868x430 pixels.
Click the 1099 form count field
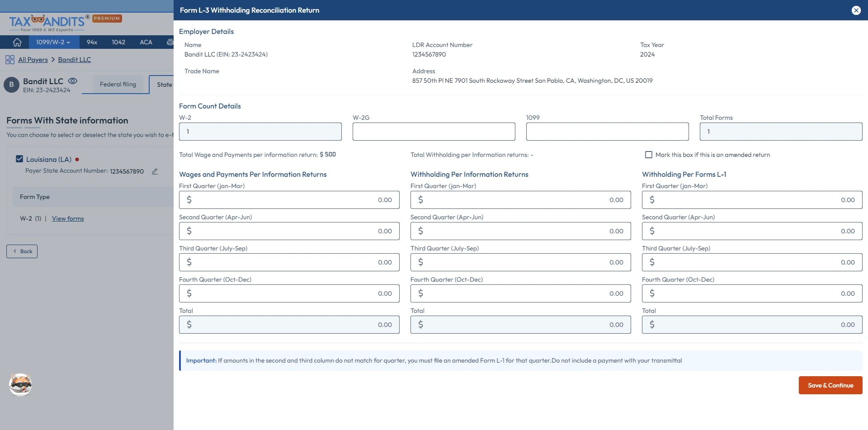pyautogui.click(x=608, y=132)
